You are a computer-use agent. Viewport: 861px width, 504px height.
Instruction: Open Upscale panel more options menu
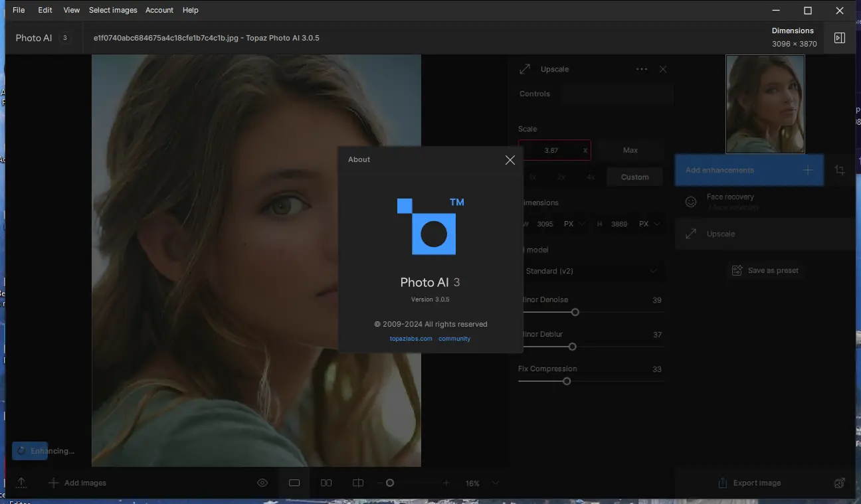641,68
